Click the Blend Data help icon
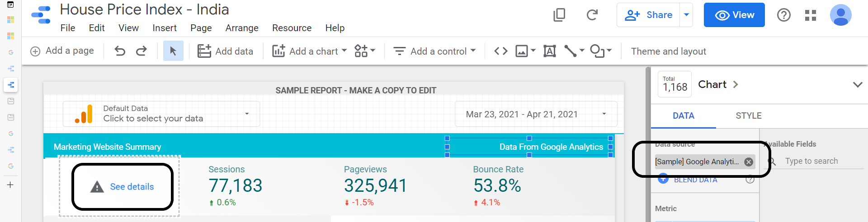The width and height of the screenshot is (868, 222). pos(750,180)
